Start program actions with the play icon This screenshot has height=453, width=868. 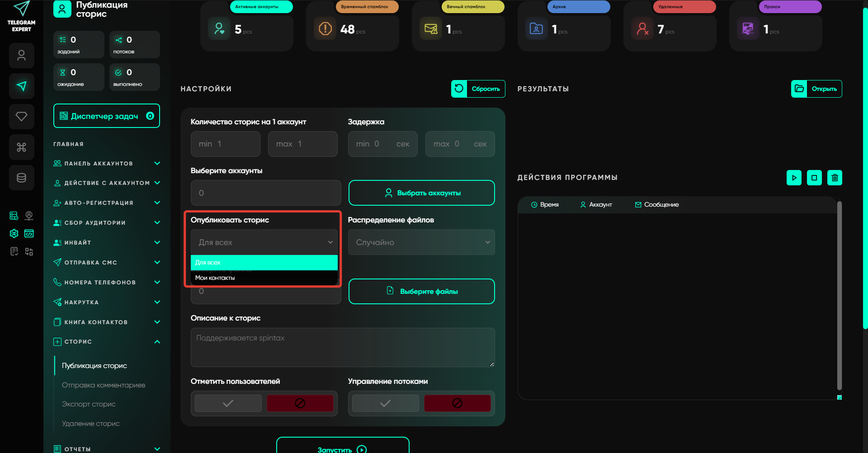794,178
